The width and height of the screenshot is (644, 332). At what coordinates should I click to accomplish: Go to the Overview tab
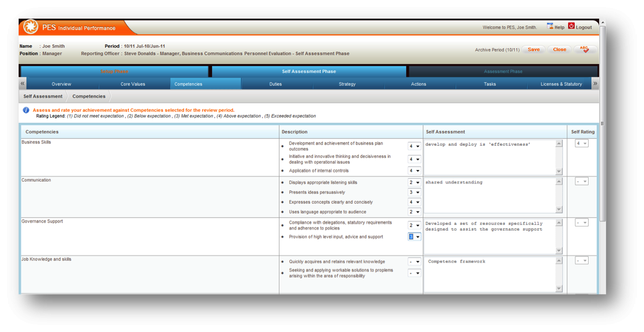[61, 84]
